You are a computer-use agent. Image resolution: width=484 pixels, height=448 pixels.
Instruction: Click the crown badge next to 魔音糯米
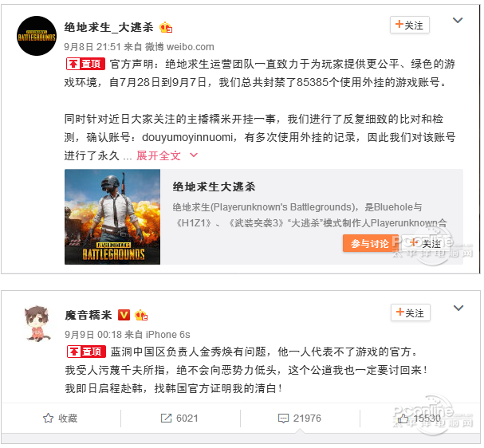pos(141,315)
